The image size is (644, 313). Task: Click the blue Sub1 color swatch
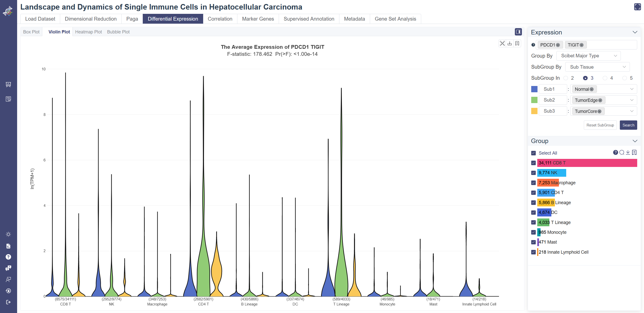pos(534,89)
